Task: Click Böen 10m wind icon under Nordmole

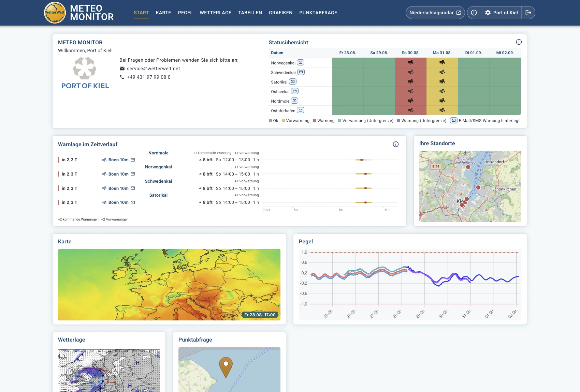Action: [104, 160]
